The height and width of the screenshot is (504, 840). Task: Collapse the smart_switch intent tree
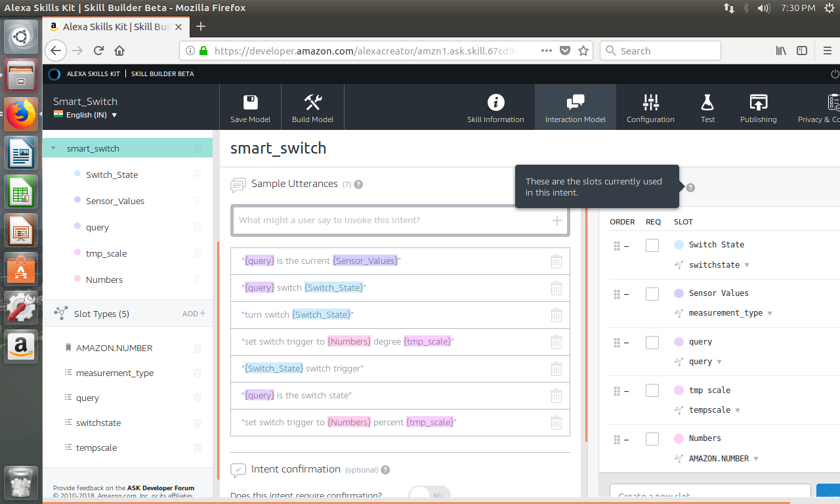53,149
